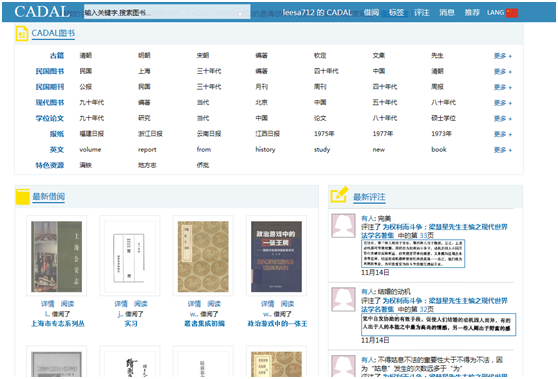The width and height of the screenshot is (558, 379).
Task: Click 阅读 under the 上海公安志 cover
Action: [67, 304]
